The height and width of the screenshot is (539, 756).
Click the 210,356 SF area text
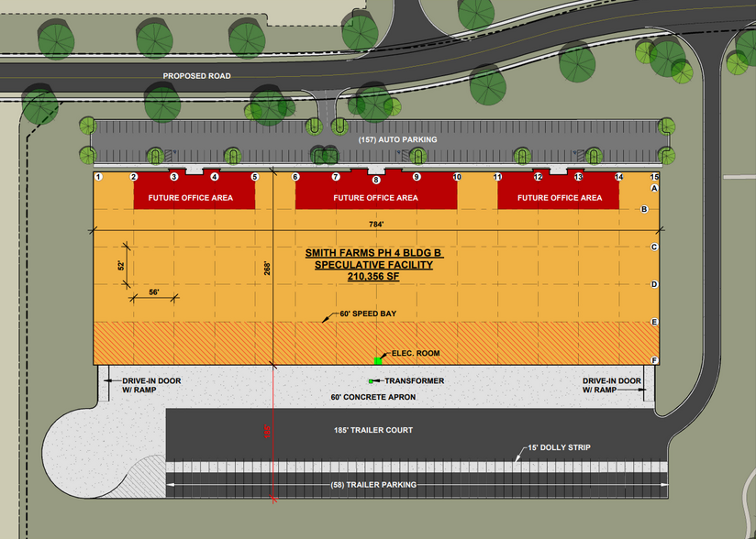[x=373, y=277]
